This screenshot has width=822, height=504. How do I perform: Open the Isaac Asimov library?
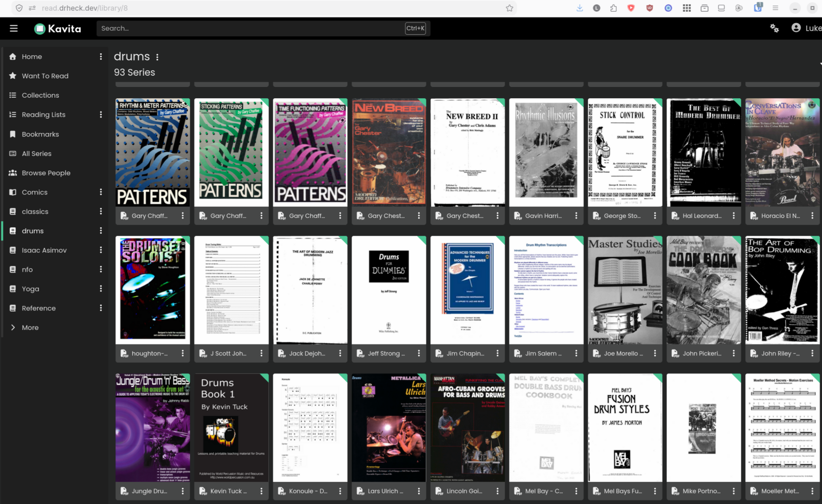click(44, 250)
